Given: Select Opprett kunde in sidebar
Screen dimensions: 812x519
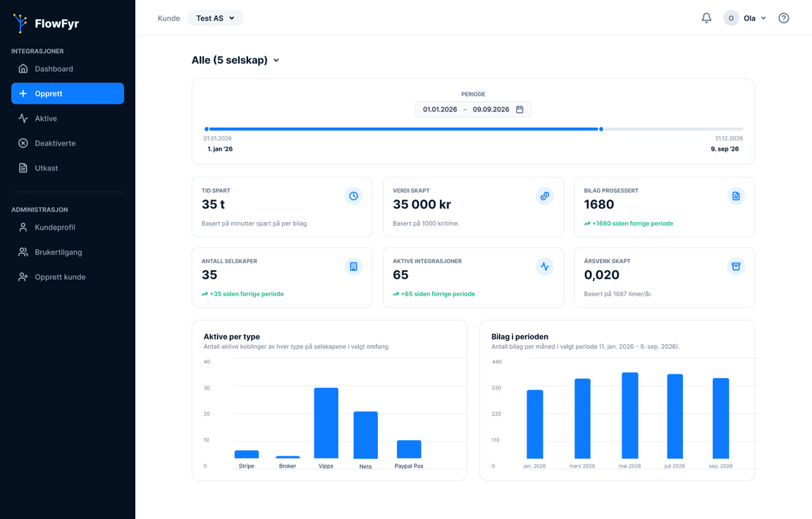Looking at the screenshot, I should coord(68,277).
